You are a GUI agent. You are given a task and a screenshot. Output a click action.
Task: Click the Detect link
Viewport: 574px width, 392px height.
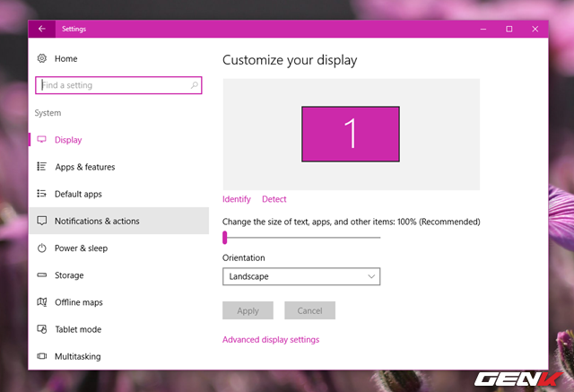274,199
